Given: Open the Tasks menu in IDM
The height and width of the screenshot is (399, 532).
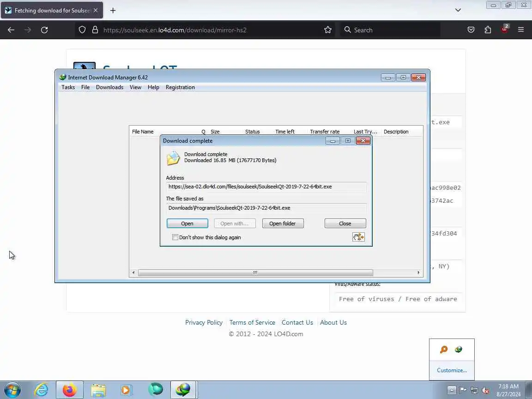Looking at the screenshot, I should click(68, 87).
